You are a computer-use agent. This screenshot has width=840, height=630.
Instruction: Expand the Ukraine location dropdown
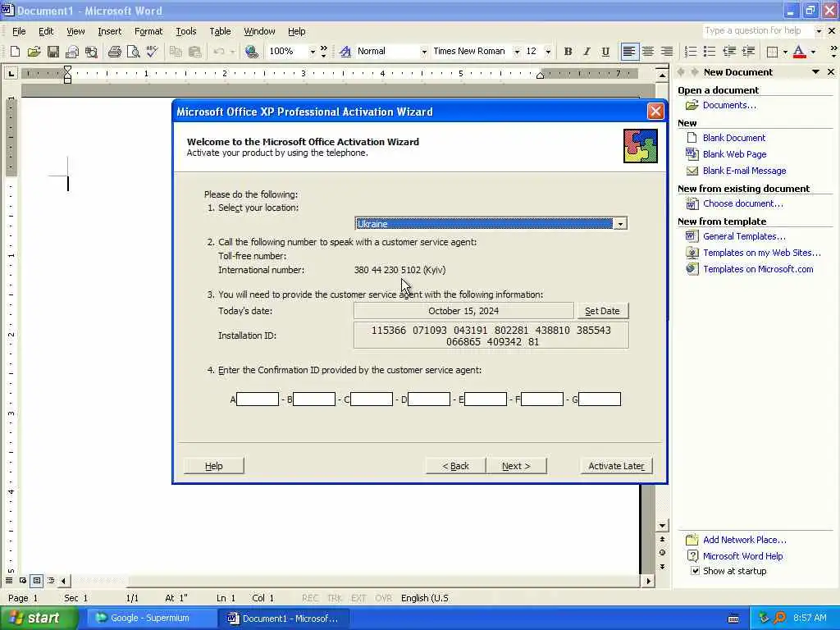(620, 224)
